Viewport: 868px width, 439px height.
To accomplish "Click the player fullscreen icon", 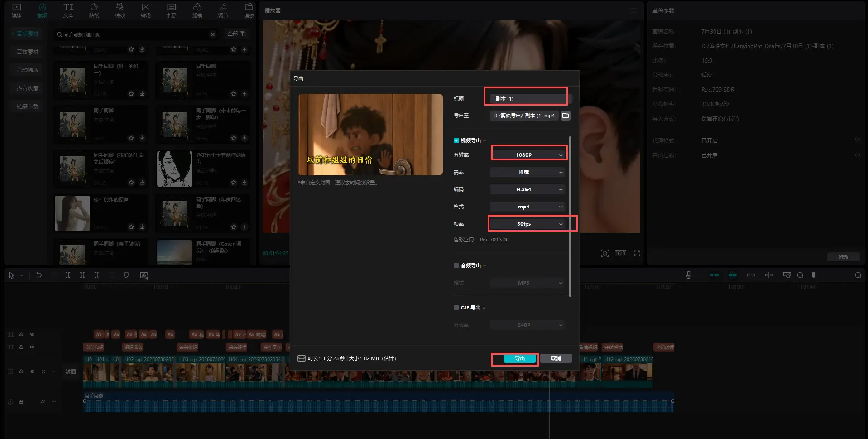I will coord(637,253).
